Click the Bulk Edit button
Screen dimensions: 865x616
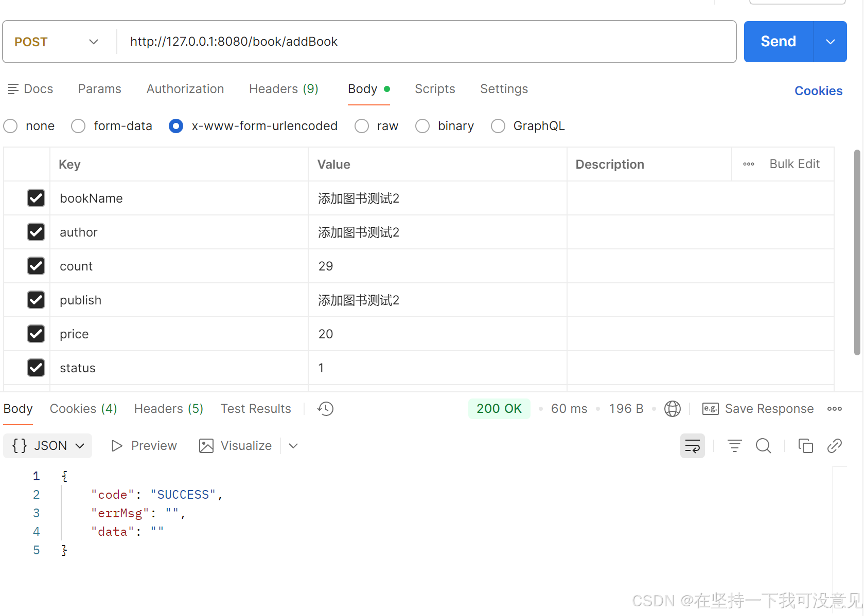click(x=795, y=164)
